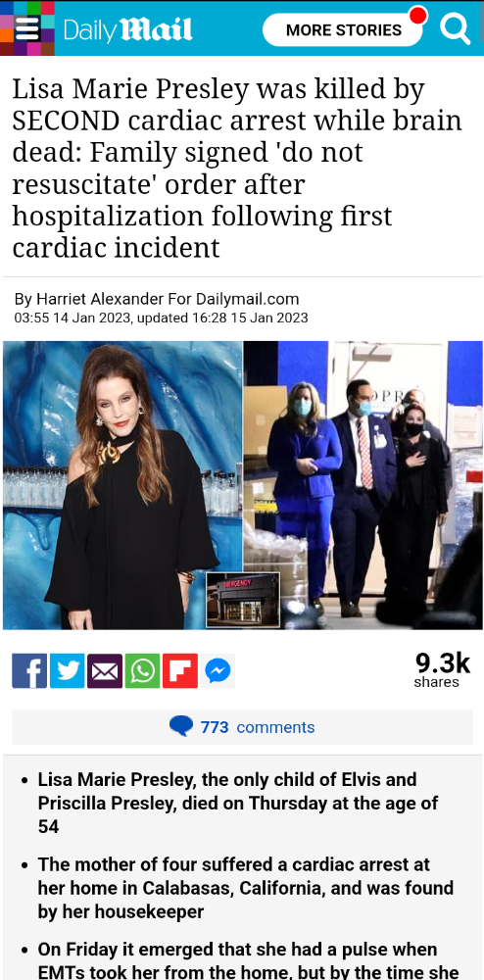Open the emergency entrance inset image
The height and width of the screenshot is (980, 484).
point(244,600)
